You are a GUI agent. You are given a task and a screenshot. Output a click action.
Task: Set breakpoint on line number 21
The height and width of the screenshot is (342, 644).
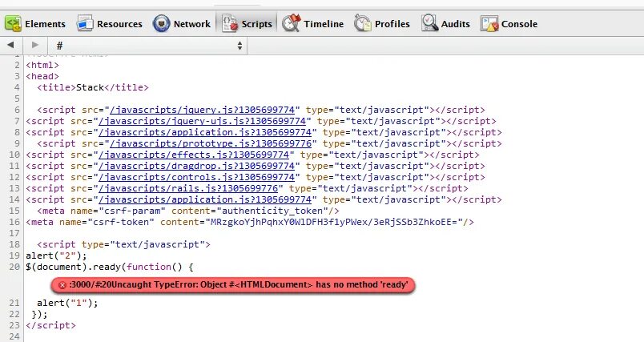14,303
